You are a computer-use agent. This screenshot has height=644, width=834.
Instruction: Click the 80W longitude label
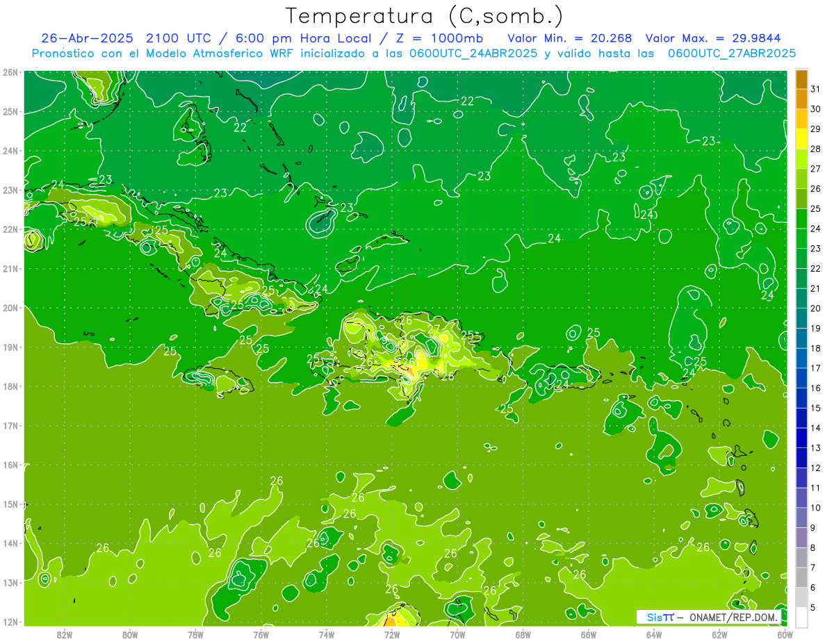pos(130,634)
